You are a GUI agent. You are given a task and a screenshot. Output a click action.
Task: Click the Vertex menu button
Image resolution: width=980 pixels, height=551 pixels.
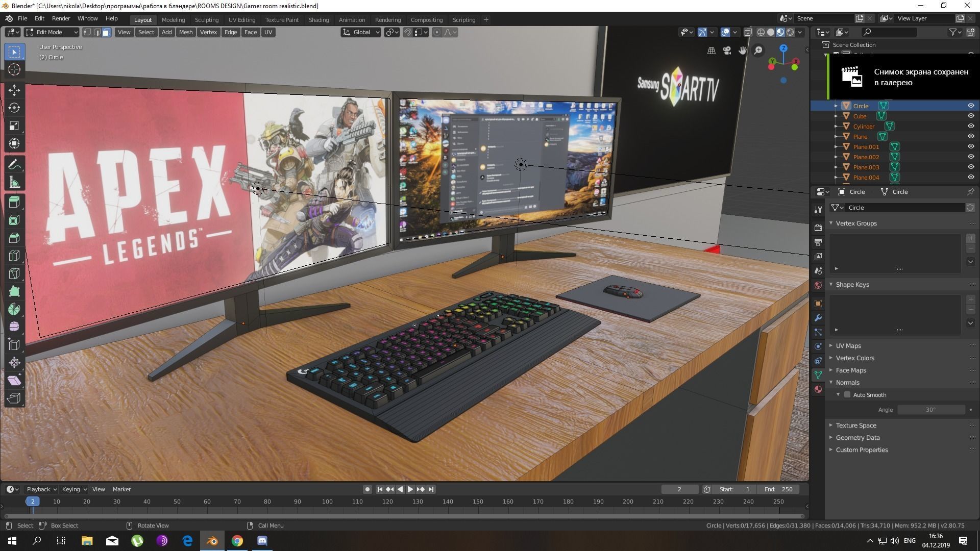208,32
